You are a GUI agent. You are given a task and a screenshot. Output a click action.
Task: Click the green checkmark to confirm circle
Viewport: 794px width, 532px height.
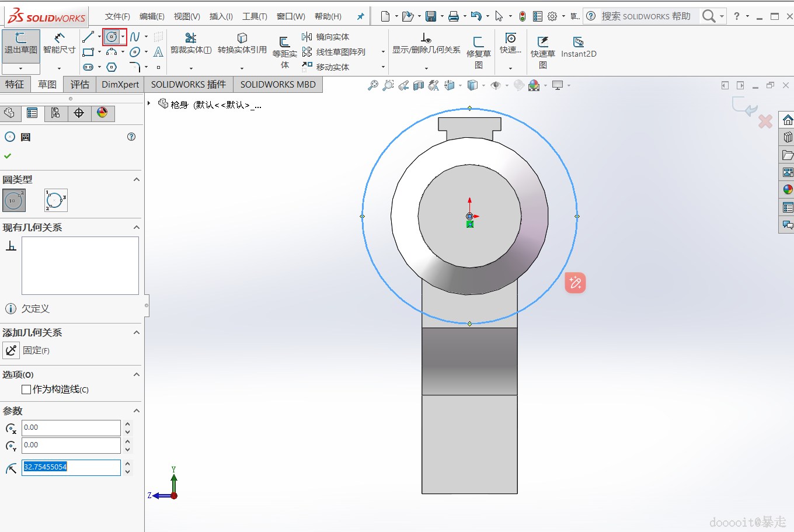(8, 156)
